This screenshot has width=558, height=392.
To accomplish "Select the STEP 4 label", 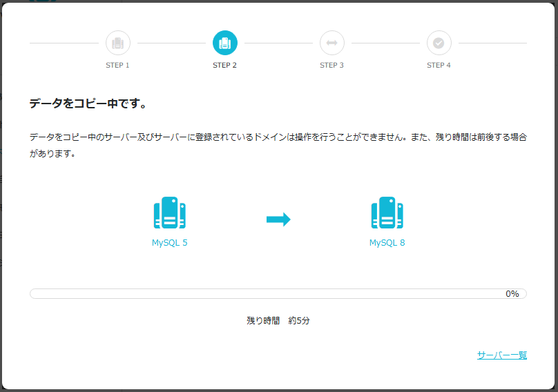I will tap(439, 65).
